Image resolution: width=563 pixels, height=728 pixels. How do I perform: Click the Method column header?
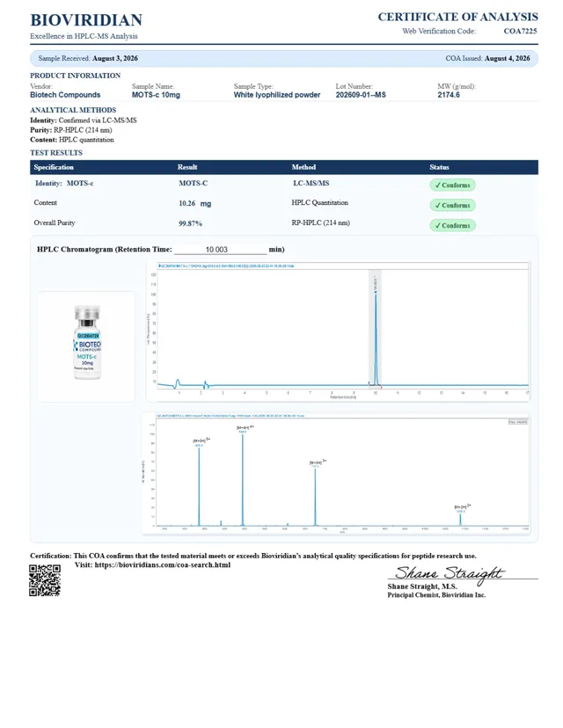point(303,167)
